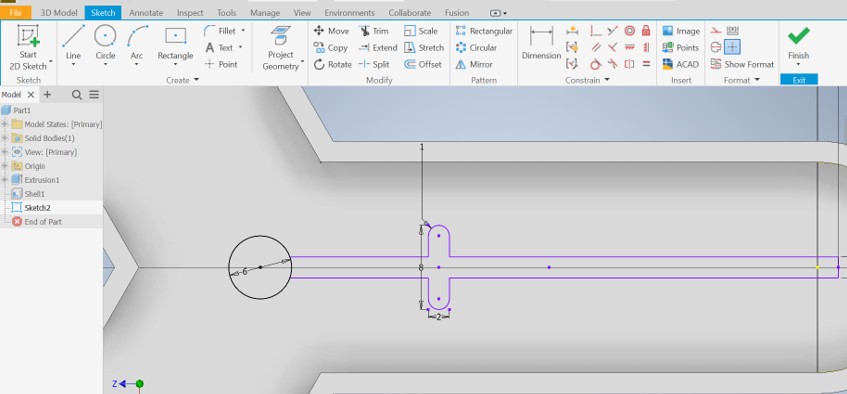Switch to the Annotate tab
Viewport: 847px width, 394px height.
click(x=146, y=12)
